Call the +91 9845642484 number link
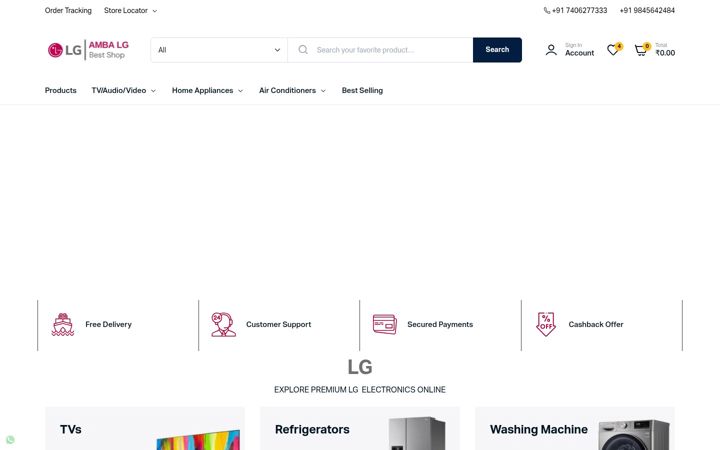Screen dimensions: 720x450 [647, 11]
